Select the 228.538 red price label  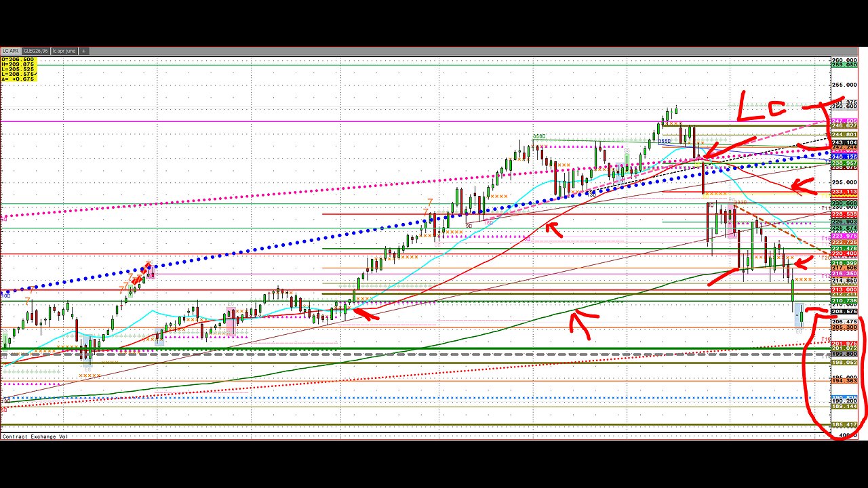click(844, 214)
